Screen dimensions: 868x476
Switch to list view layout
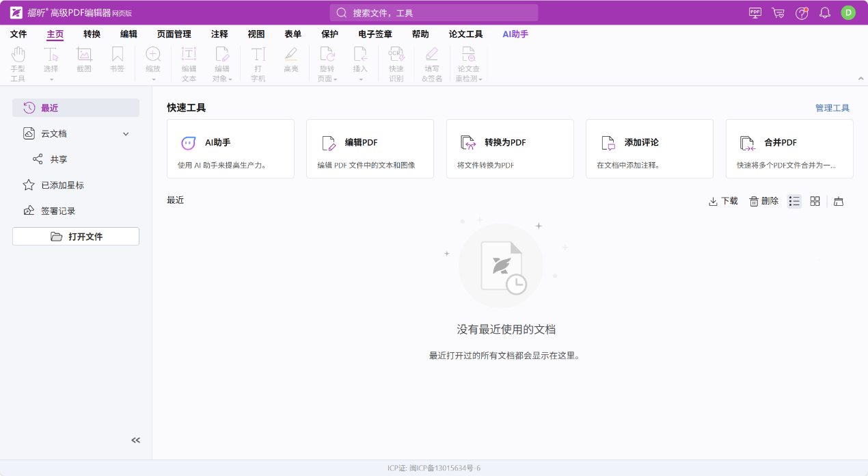click(x=794, y=201)
